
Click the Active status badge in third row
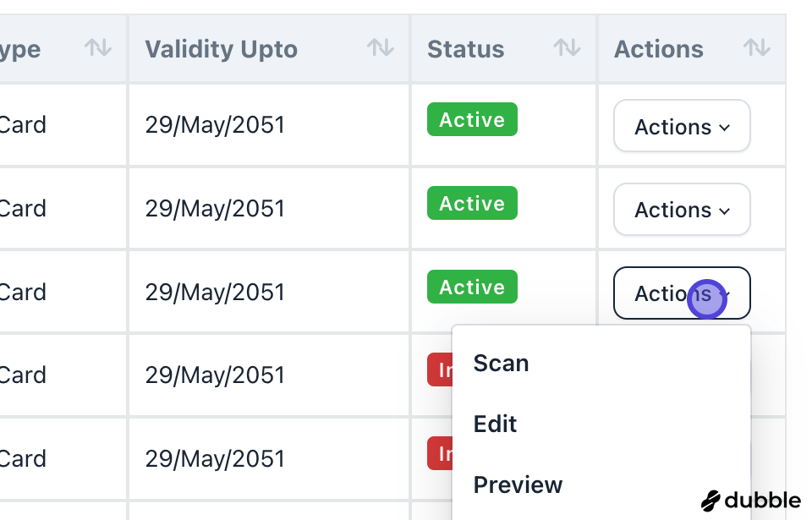coord(472,287)
